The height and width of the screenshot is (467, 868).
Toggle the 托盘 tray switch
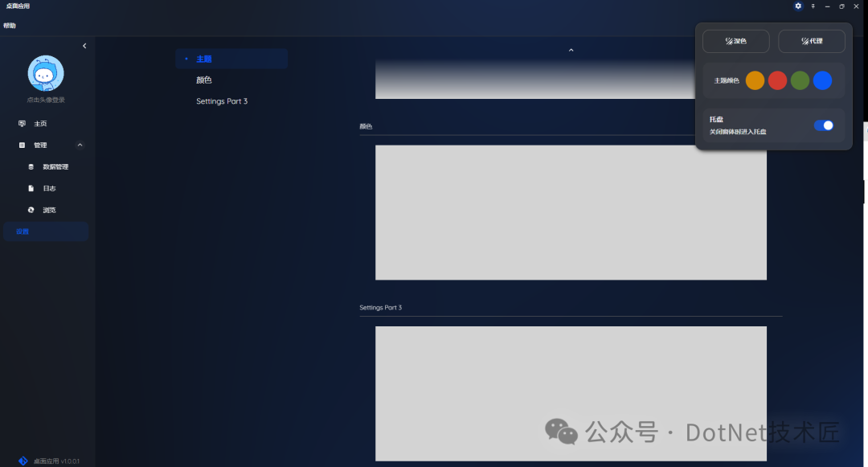[824, 125]
